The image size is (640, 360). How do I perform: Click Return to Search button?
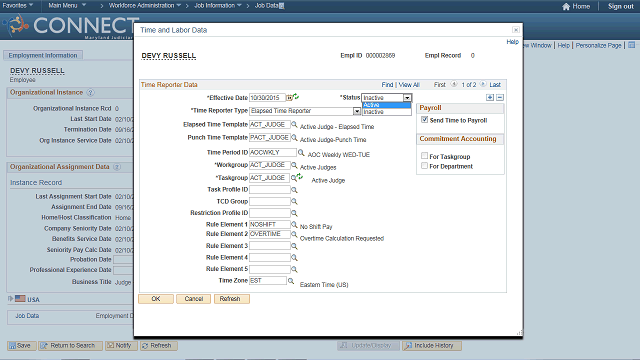pos(70,346)
